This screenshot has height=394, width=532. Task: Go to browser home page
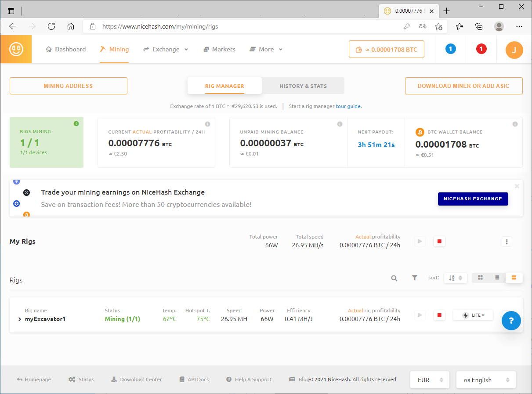(71, 26)
